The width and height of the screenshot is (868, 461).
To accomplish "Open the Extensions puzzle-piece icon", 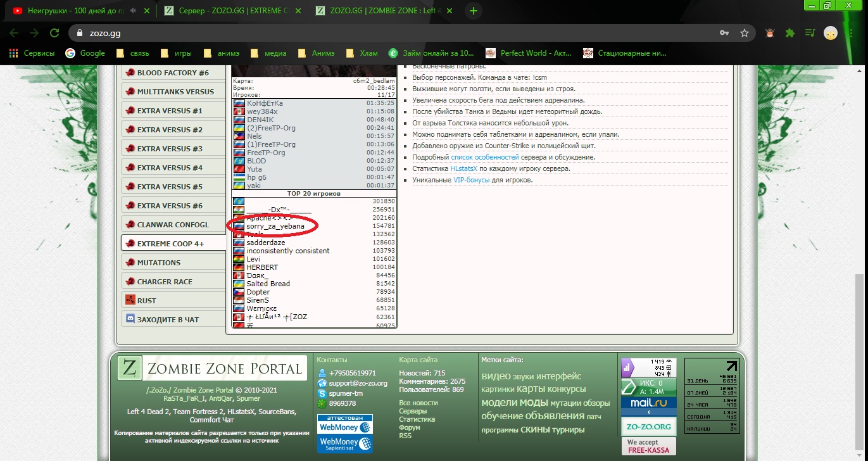I will click(x=789, y=33).
